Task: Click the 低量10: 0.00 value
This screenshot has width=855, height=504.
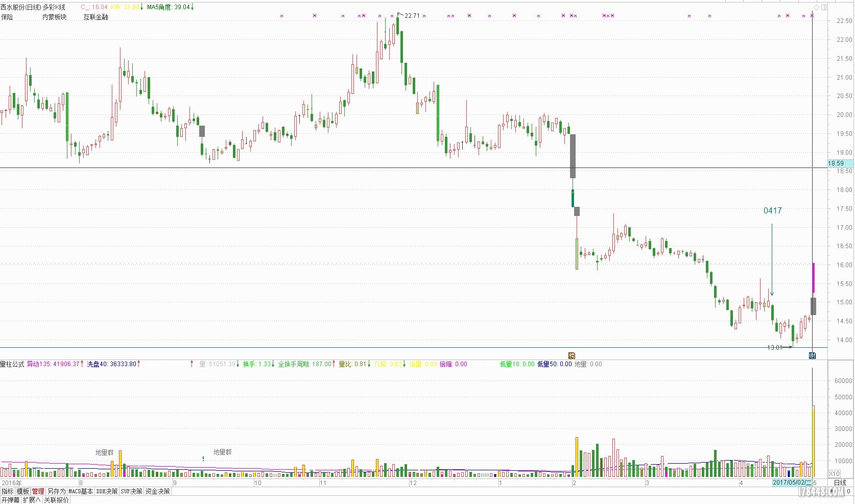Action: (x=517, y=364)
